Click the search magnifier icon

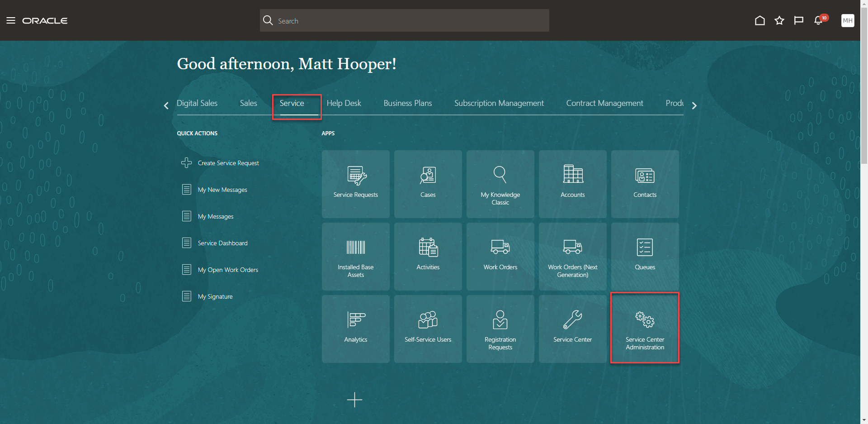pyautogui.click(x=268, y=20)
